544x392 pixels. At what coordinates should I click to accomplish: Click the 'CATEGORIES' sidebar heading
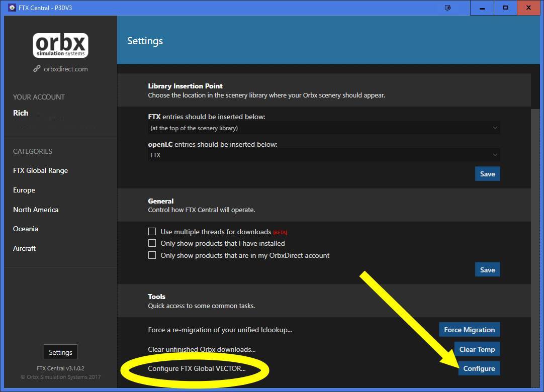(33, 151)
